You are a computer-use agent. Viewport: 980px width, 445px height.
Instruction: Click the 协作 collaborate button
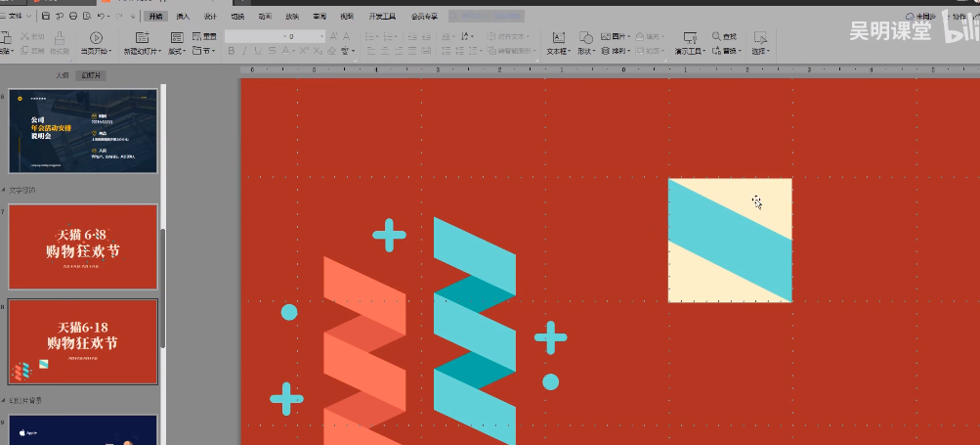[x=959, y=17]
